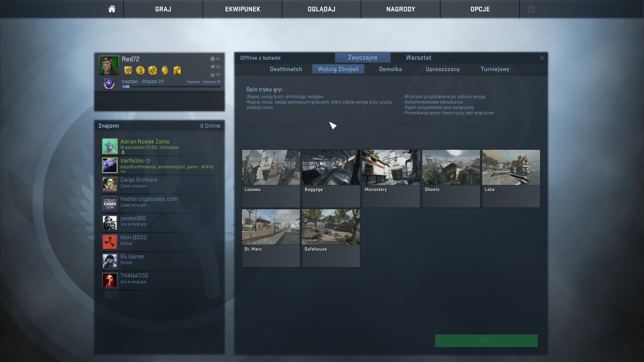Click Red72's player avatar
Viewport: 644px width, 362px height.
[109, 65]
